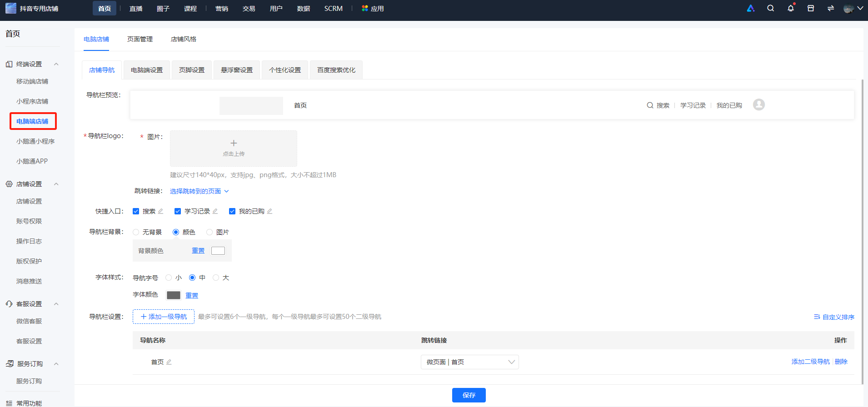The width and height of the screenshot is (868, 407).
Task: Open the 微页面 | 首页 link dropdown
Action: [469, 362]
